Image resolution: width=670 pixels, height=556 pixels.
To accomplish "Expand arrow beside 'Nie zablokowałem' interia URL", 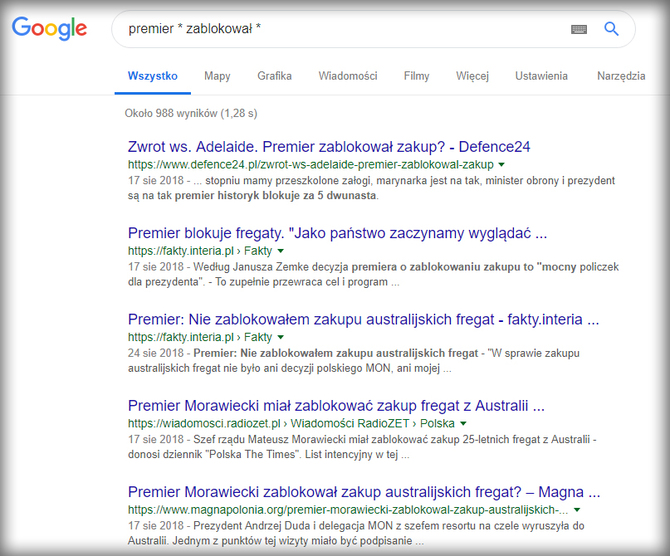I will [x=280, y=337].
